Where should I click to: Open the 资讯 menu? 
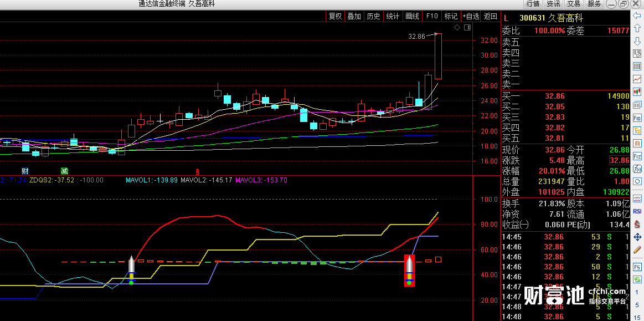tap(553, 4)
